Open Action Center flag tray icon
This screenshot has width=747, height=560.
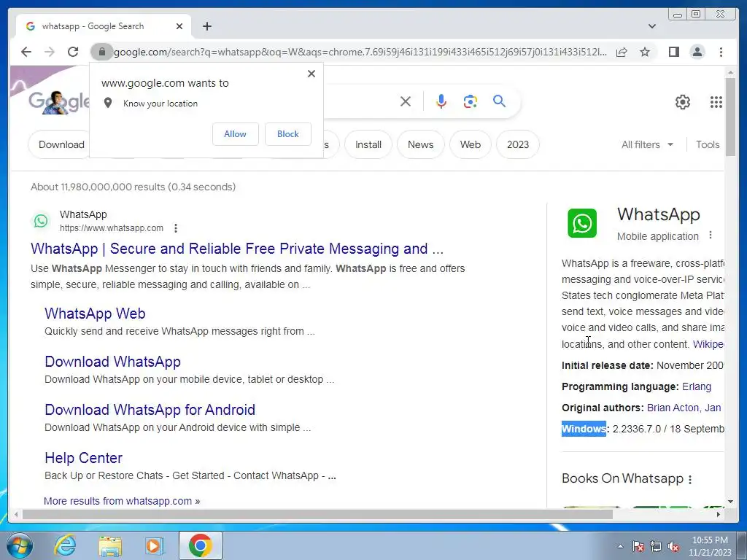coord(638,547)
